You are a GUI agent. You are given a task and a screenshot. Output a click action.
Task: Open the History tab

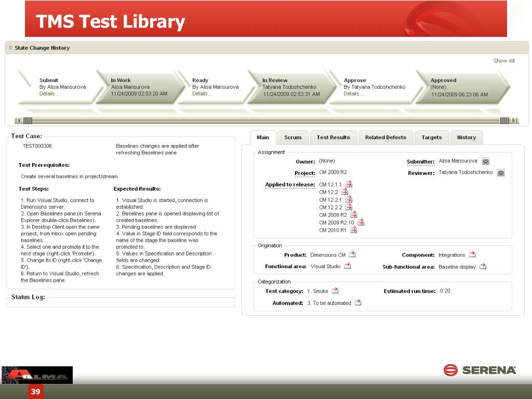(467, 137)
